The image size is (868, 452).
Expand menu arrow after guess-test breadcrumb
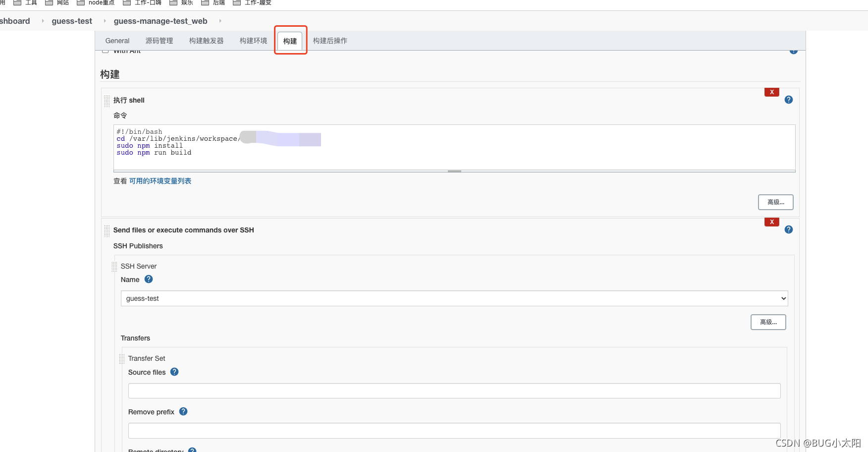105,21
